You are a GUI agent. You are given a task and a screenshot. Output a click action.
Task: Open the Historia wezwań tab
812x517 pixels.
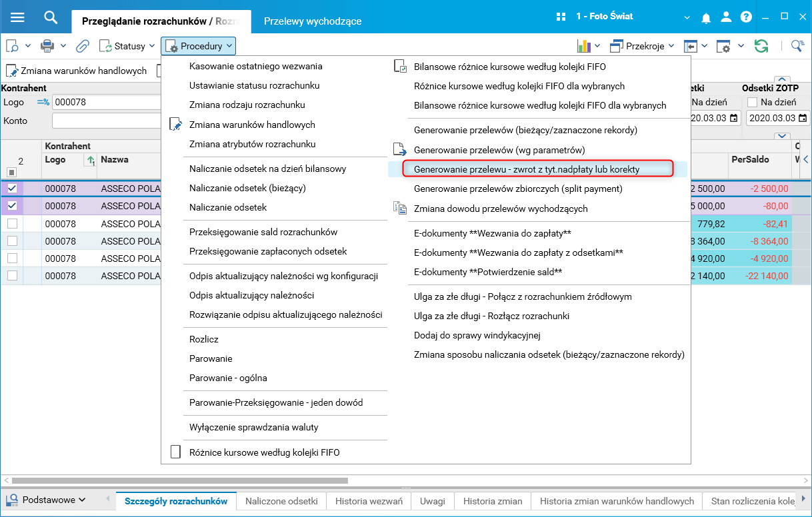(x=369, y=501)
